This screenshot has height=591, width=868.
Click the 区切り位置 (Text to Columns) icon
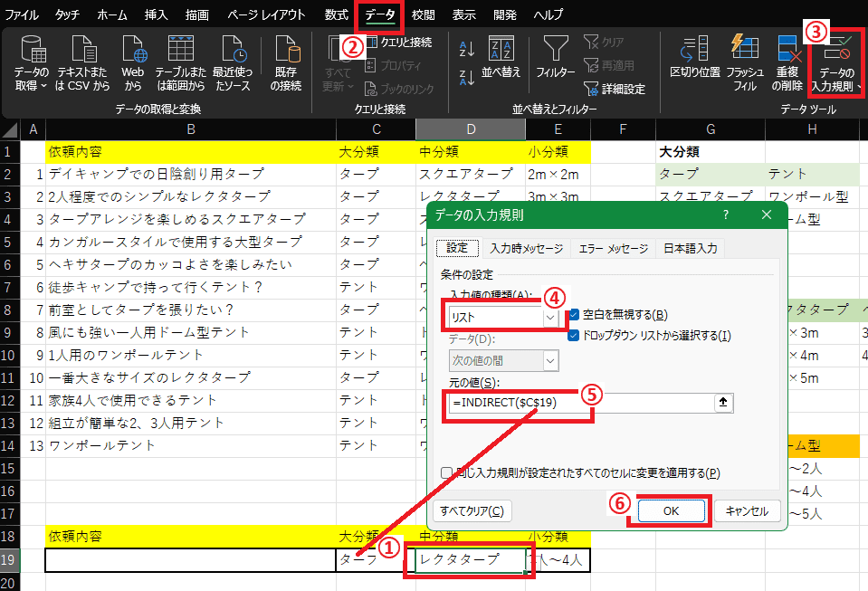coord(694,51)
